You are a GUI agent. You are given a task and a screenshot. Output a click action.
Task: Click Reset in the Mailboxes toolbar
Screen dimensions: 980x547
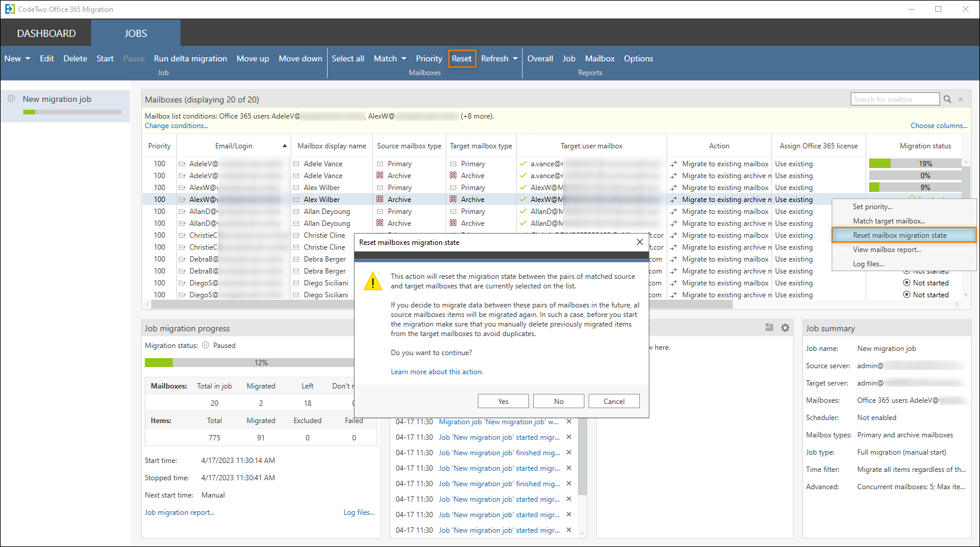462,58
